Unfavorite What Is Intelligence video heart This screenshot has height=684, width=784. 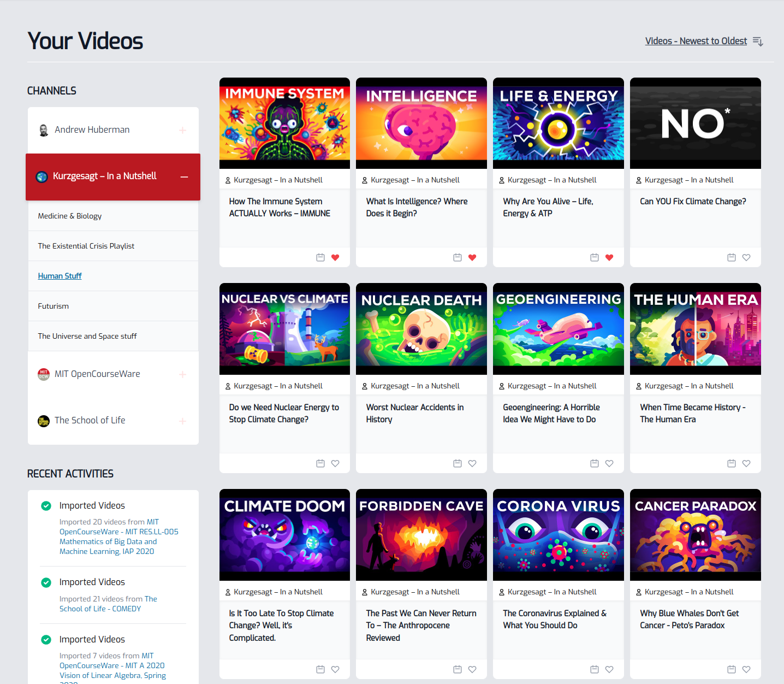click(x=472, y=257)
